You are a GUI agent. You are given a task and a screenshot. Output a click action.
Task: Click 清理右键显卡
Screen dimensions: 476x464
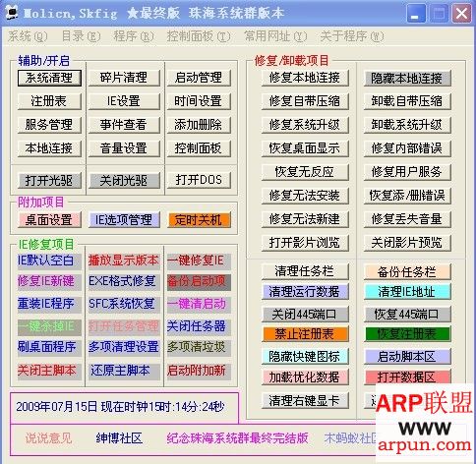305,400
